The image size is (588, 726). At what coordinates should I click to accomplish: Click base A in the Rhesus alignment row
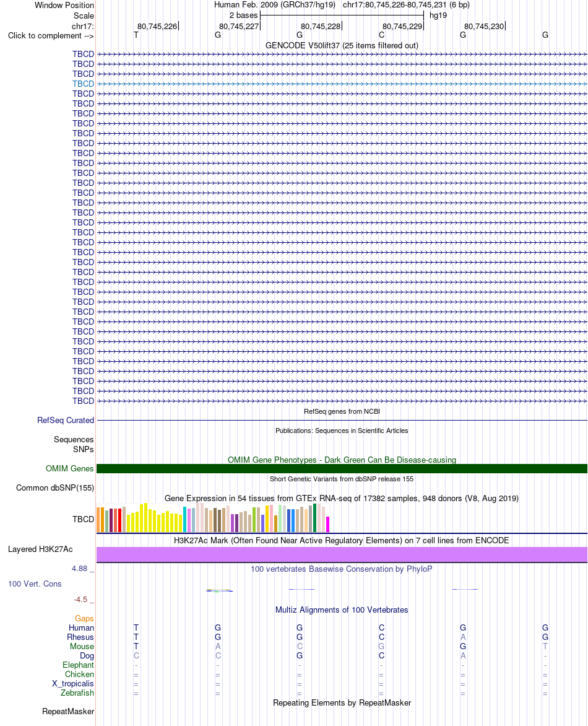pos(463,637)
